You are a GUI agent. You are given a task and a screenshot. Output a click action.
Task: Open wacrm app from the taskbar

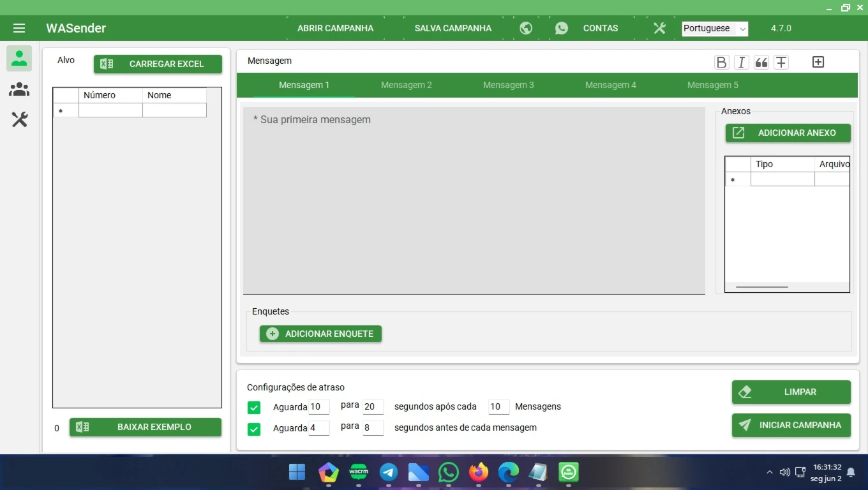(359, 472)
